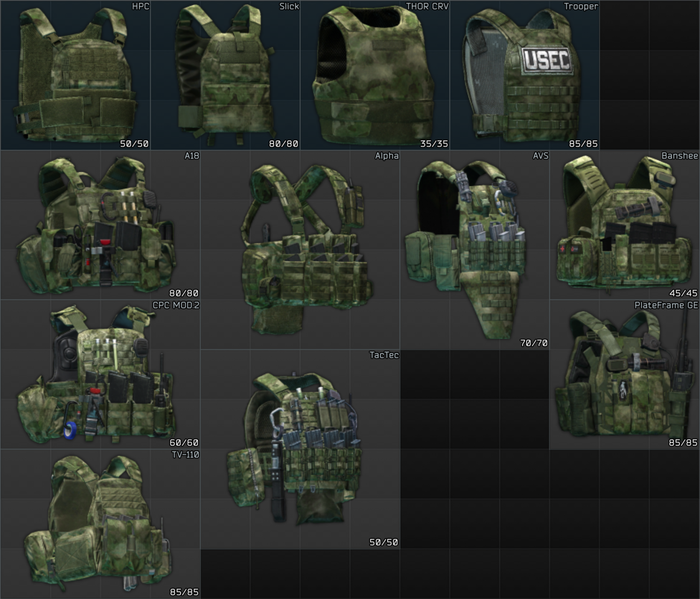The width and height of the screenshot is (700, 599).
Task: Select the TacTec plate carrier
Action: click(300, 449)
